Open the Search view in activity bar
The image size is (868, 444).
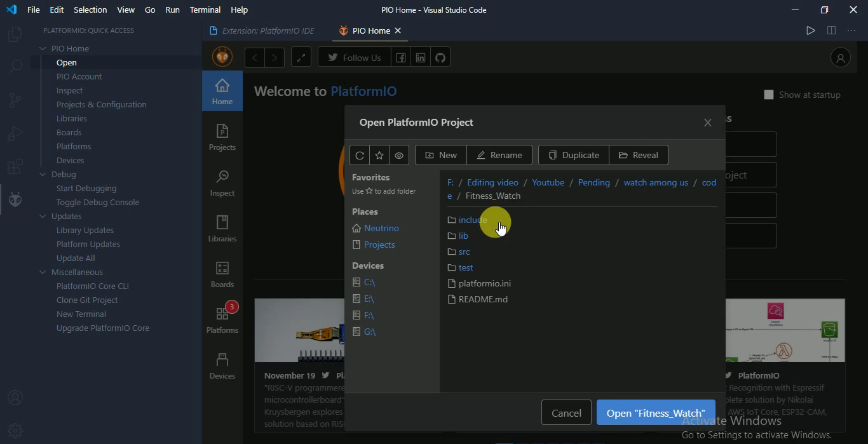[15, 67]
